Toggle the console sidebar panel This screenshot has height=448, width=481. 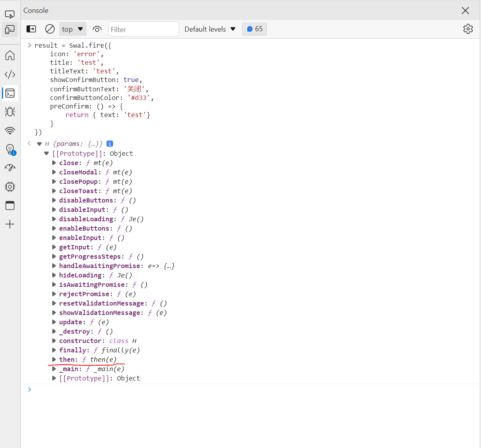(31, 29)
